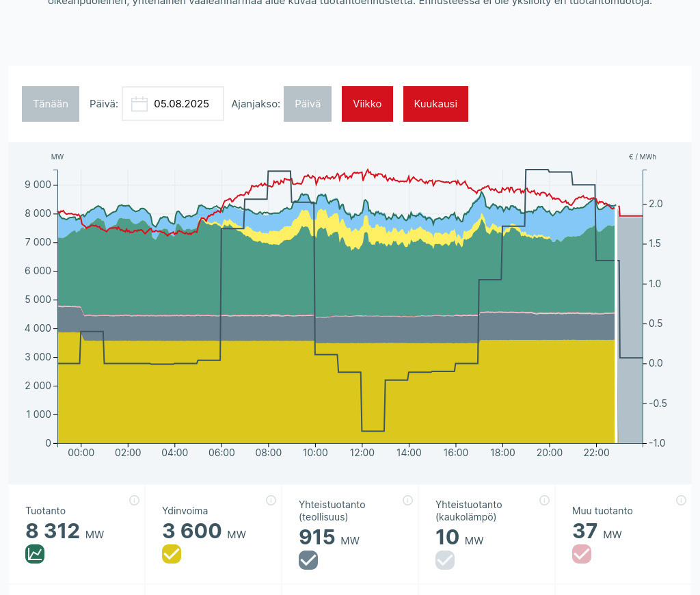Open info icon for Yhteistuotanto (kaukolämpö)
This screenshot has width=700, height=595.
(544, 500)
